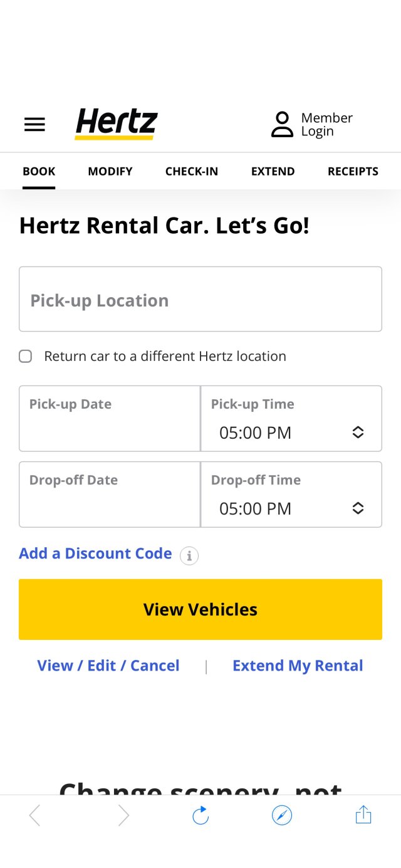Open the CHECK-IN tab
The height and width of the screenshot is (868, 401).
[x=191, y=171]
